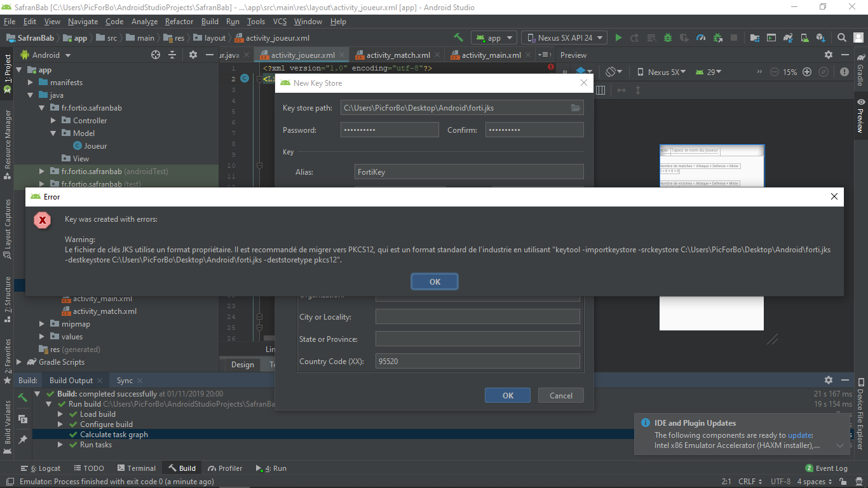Click the City or Locality field

pos(478,316)
